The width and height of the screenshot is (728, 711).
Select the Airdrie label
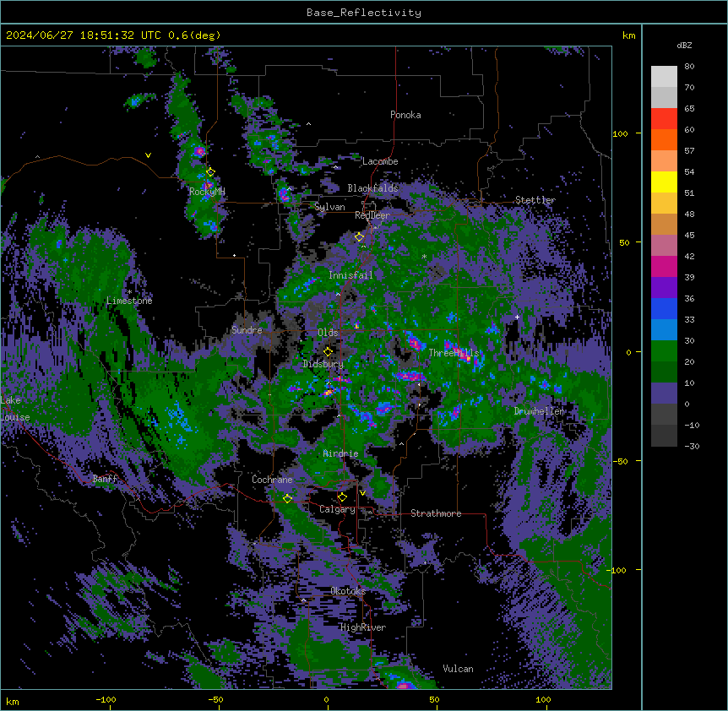click(x=340, y=453)
